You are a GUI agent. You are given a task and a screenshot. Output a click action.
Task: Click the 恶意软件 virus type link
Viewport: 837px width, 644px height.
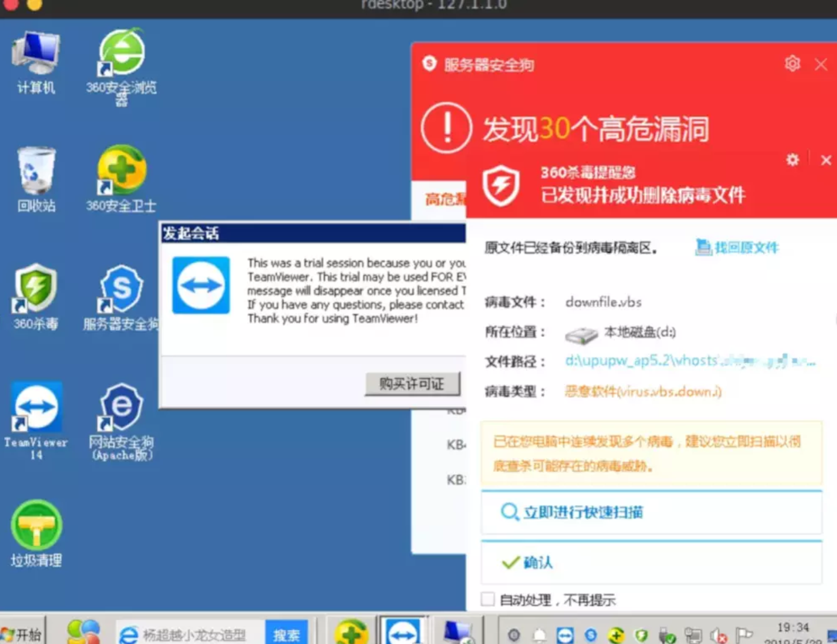643,391
